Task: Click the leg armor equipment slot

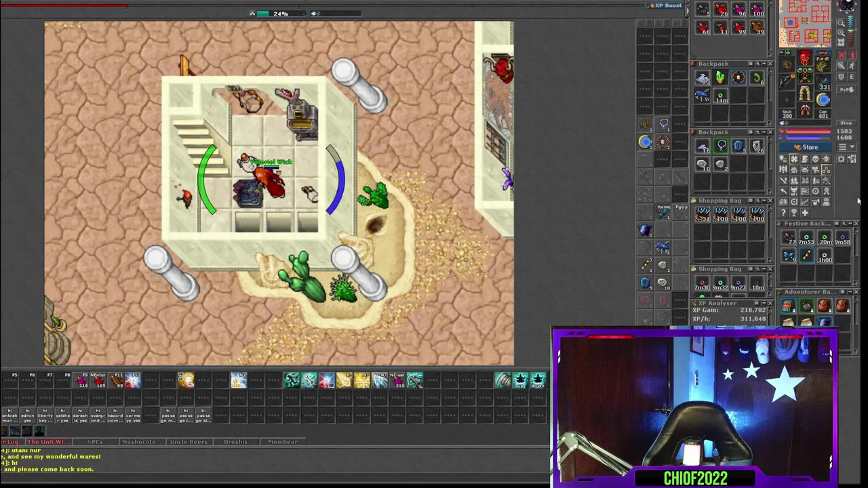Action: pos(804,93)
